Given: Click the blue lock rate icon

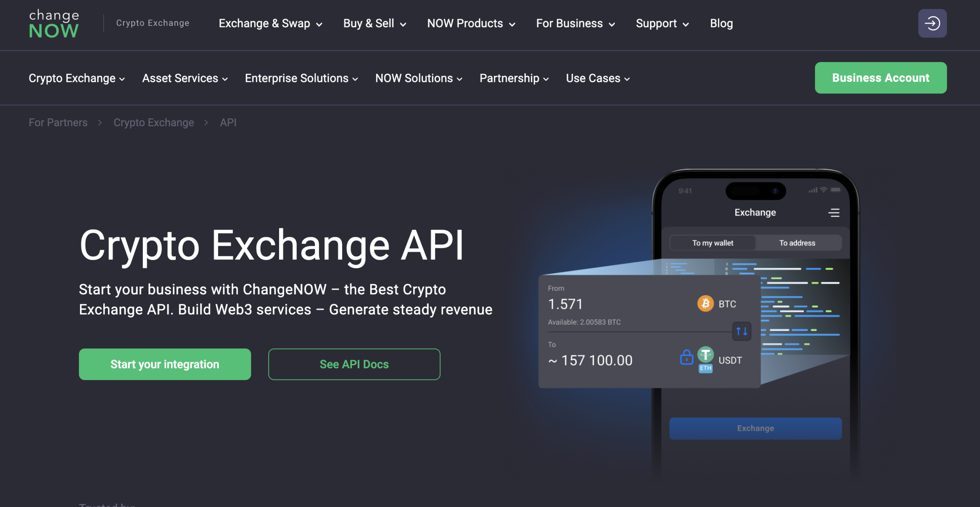Looking at the screenshot, I should [x=686, y=357].
